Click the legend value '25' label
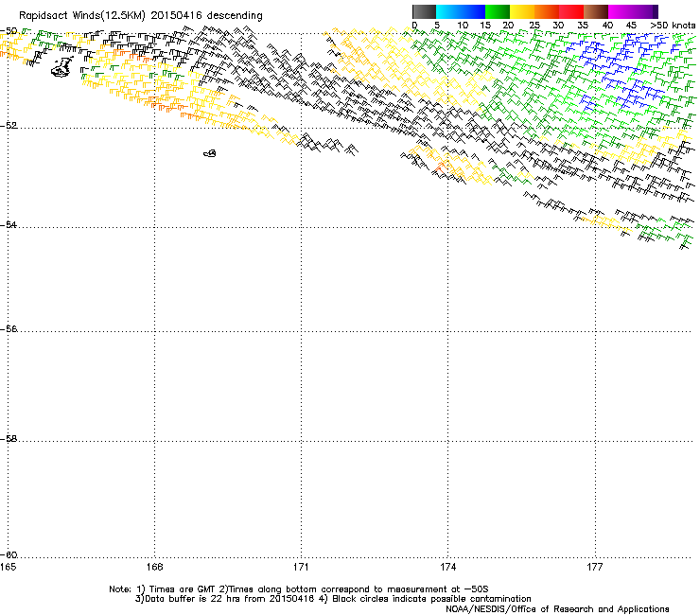 534,26
